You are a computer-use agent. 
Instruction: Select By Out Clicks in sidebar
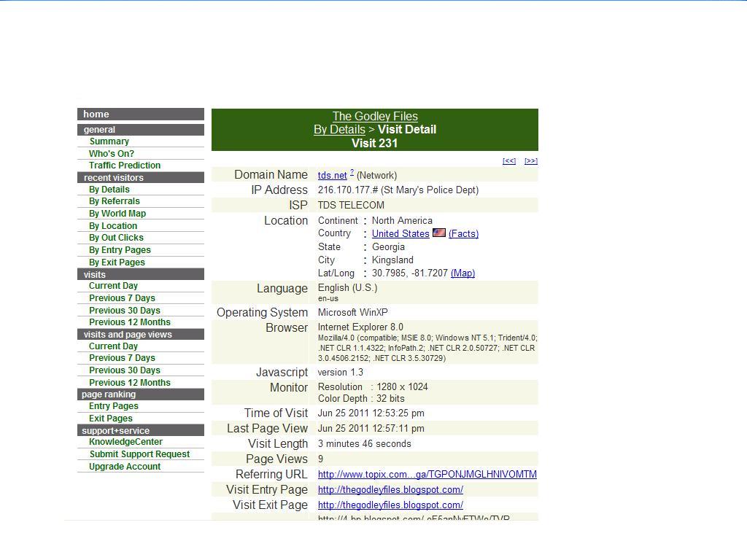[116, 238]
